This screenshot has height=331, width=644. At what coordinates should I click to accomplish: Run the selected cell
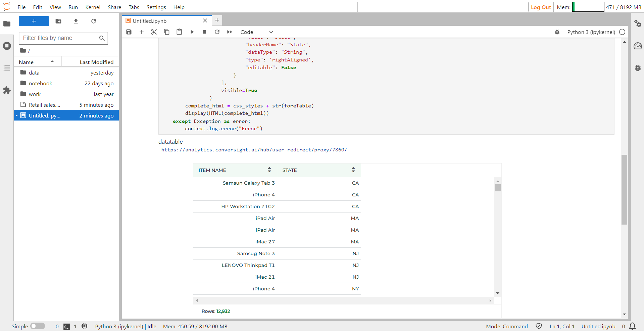pyautogui.click(x=192, y=32)
